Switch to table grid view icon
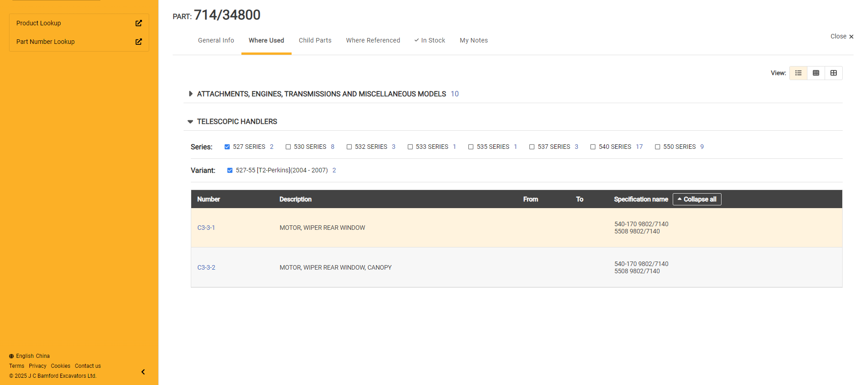 coord(816,73)
